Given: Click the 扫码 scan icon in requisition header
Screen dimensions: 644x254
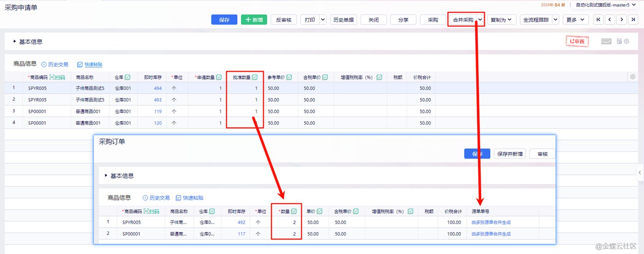Looking at the screenshot, I should pos(57,77).
